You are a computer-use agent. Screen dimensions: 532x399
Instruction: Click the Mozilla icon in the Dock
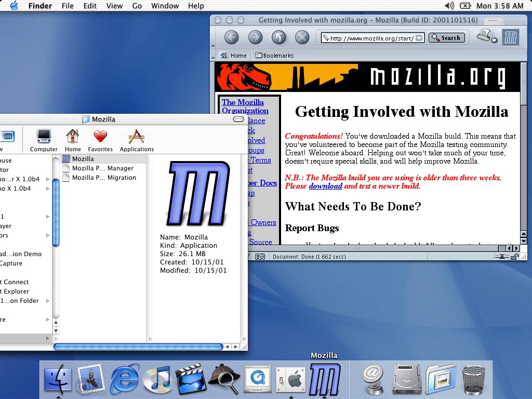coord(325,380)
